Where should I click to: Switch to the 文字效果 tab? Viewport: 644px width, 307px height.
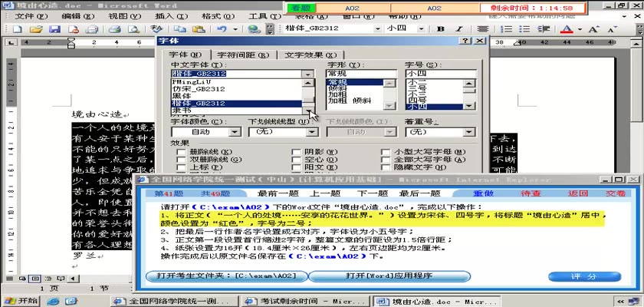[x=310, y=54]
